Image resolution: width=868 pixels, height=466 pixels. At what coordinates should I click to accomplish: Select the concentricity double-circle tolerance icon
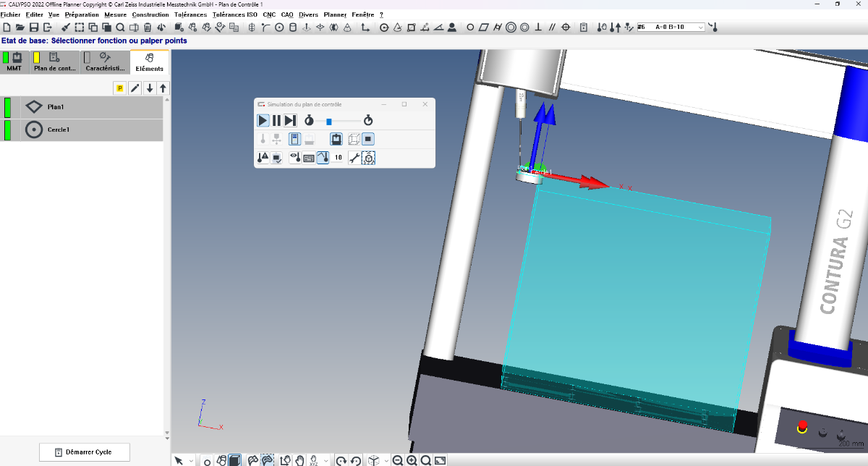click(511, 27)
